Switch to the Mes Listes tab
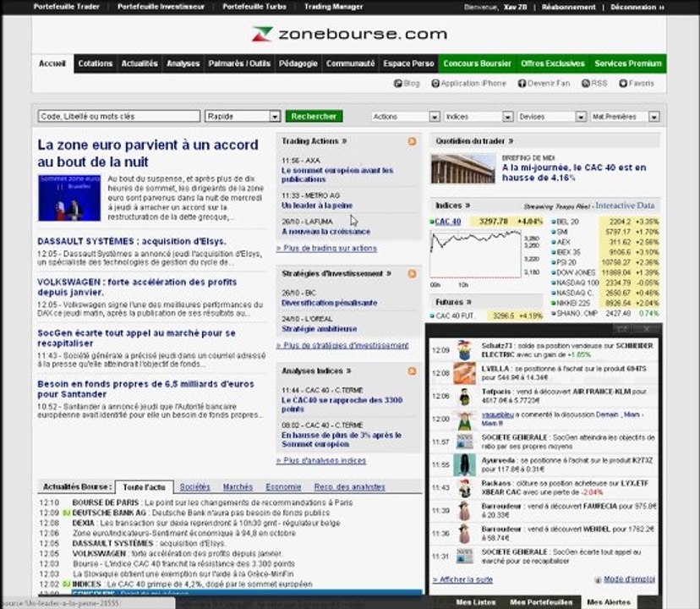 pyautogui.click(x=476, y=602)
